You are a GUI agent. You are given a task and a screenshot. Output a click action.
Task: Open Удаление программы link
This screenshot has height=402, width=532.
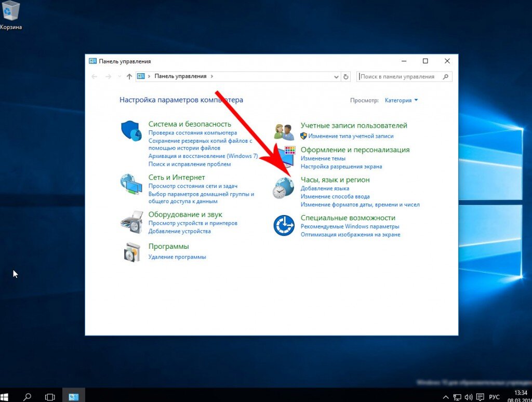(177, 257)
